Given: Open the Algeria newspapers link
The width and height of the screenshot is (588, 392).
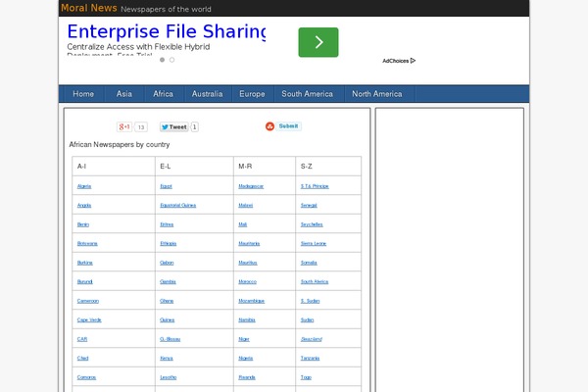Looking at the screenshot, I should (84, 186).
